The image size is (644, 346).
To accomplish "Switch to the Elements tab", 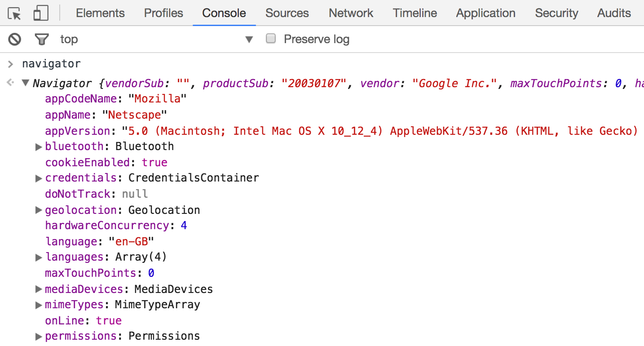I will pyautogui.click(x=100, y=13).
